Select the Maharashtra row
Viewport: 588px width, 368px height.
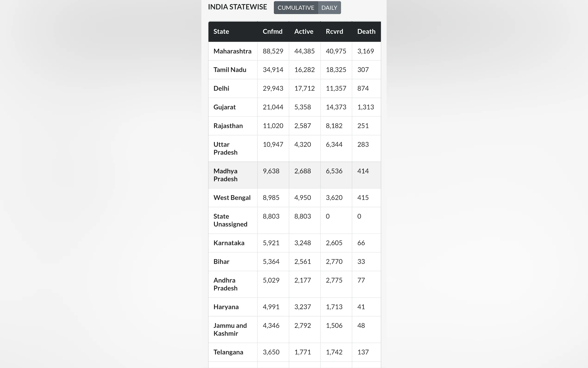point(232,51)
